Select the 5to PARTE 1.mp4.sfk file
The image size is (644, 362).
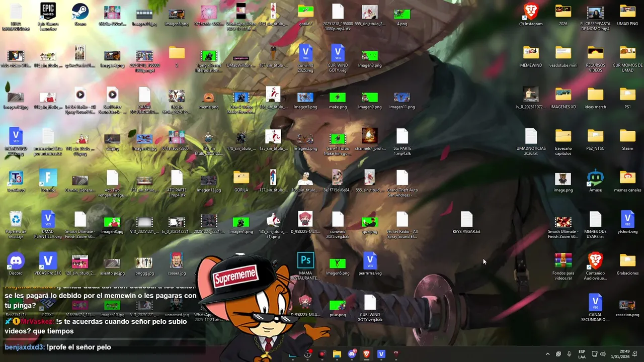click(x=402, y=142)
